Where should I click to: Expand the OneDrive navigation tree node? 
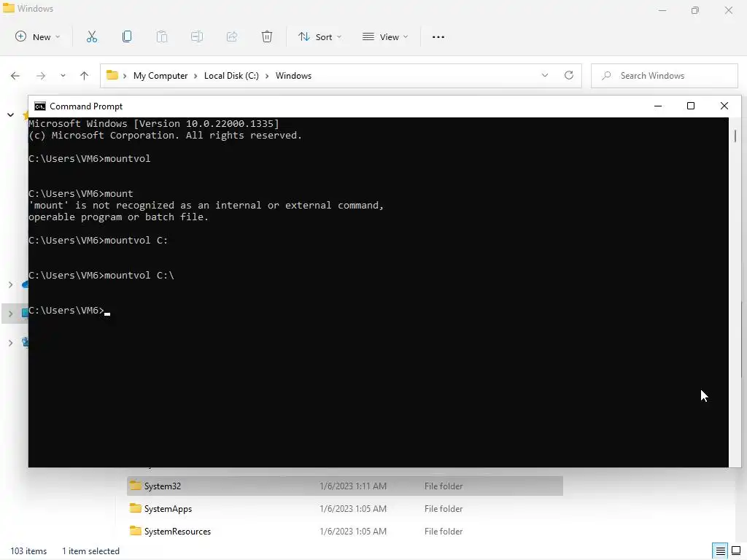pyautogui.click(x=10, y=285)
